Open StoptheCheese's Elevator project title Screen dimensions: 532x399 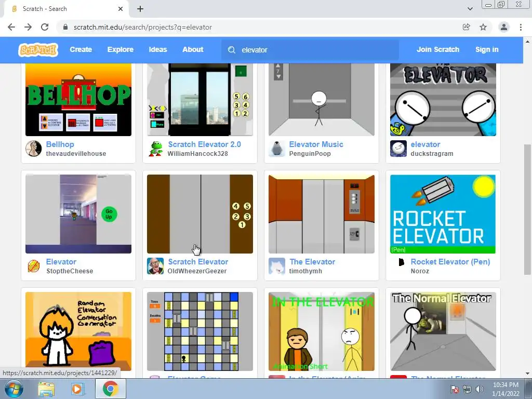61,262
